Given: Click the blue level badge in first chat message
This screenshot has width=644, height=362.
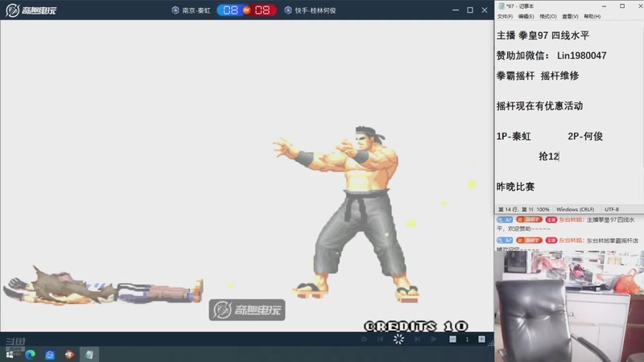Looking at the screenshot, I should (x=505, y=220).
